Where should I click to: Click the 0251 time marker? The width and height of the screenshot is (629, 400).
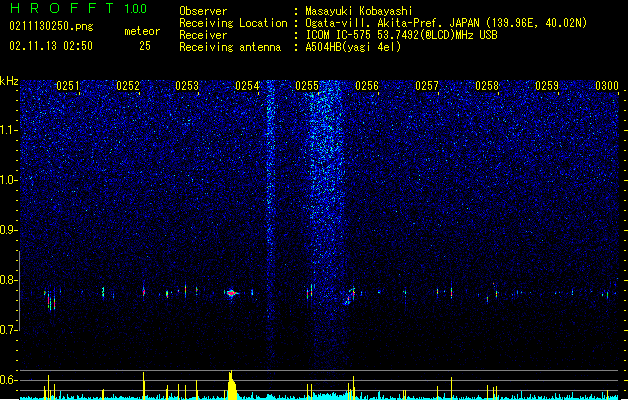68,86
